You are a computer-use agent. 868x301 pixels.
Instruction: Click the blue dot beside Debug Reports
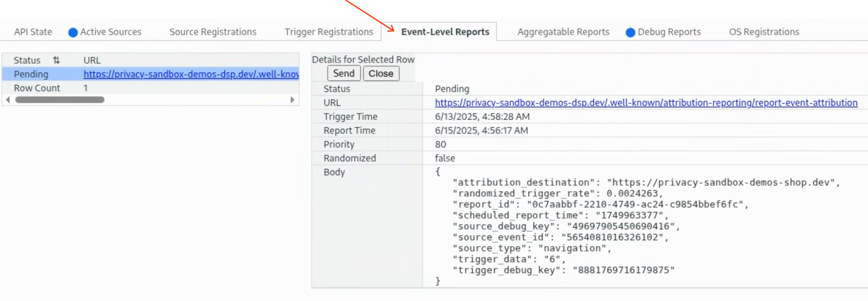pyautogui.click(x=630, y=33)
